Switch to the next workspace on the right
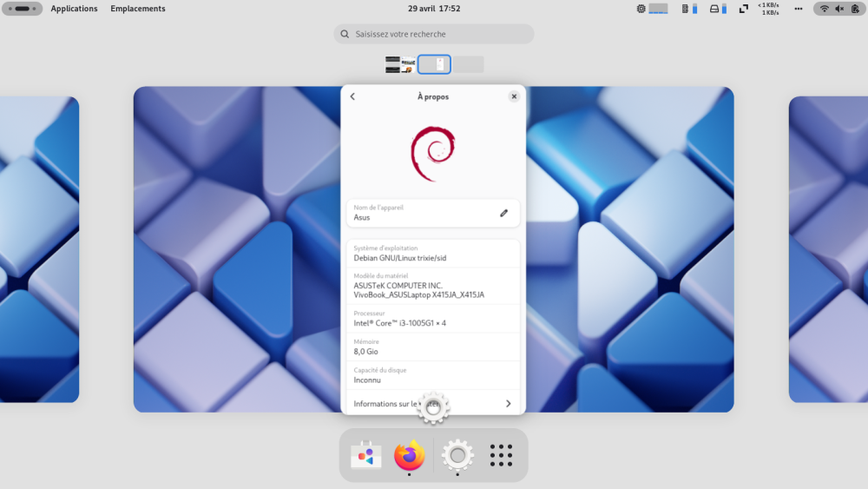This screenshot has width=868, height=489. pyautogui.click(x=828, y=249)
